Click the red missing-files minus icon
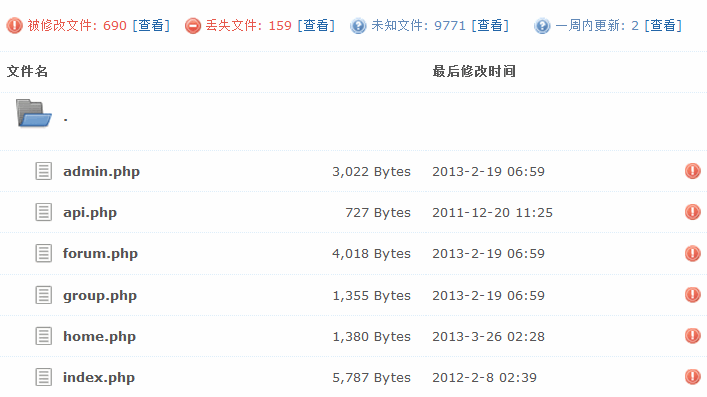 coord(193,25)
